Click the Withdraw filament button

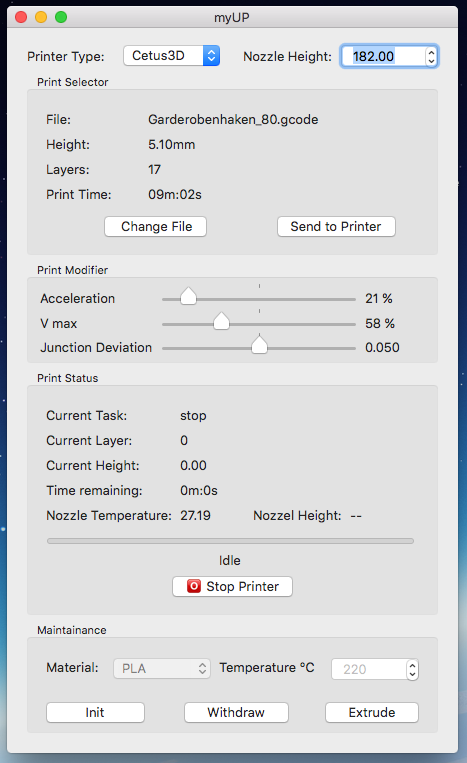click(236, 712)
